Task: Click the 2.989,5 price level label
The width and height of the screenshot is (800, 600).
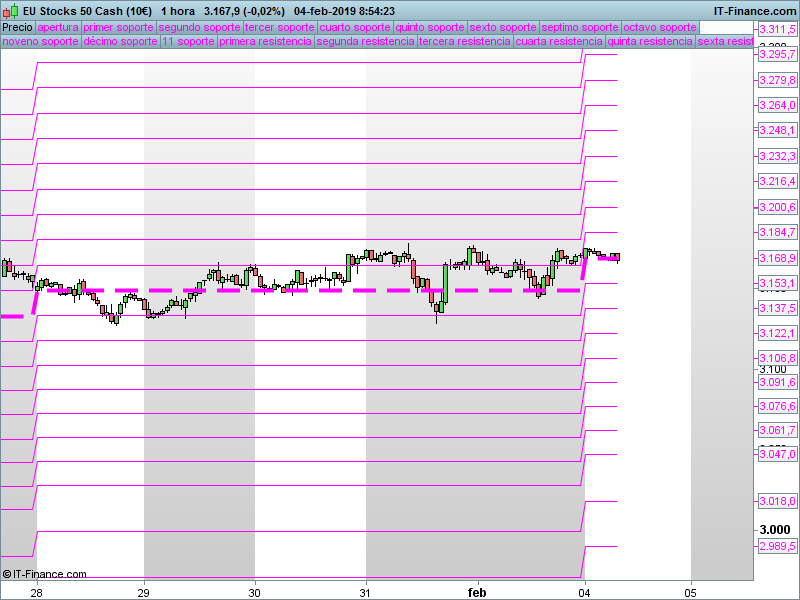Action: (777, 546)
